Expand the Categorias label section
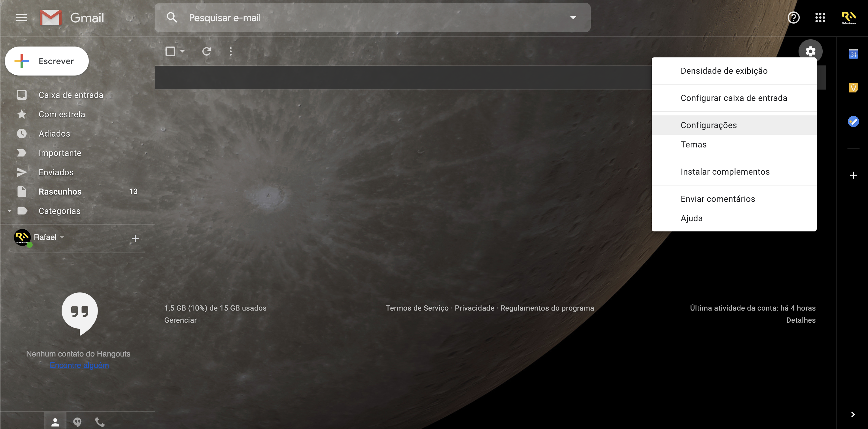This screenshot has height=429, width=868. coord(10,211)
